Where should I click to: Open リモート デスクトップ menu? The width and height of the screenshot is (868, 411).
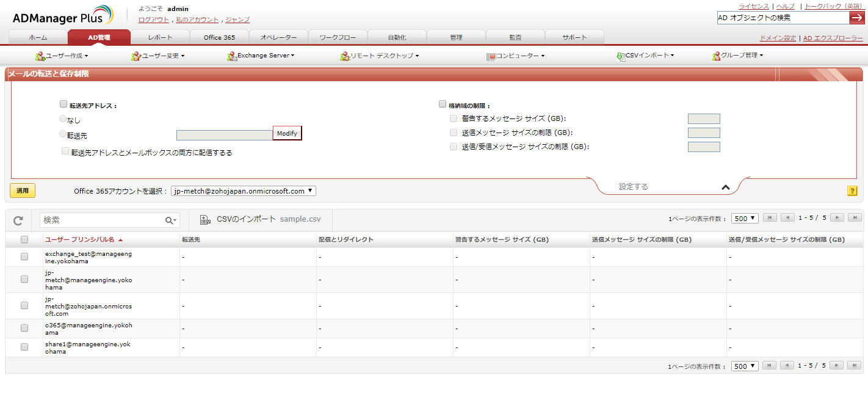[380, 56]
